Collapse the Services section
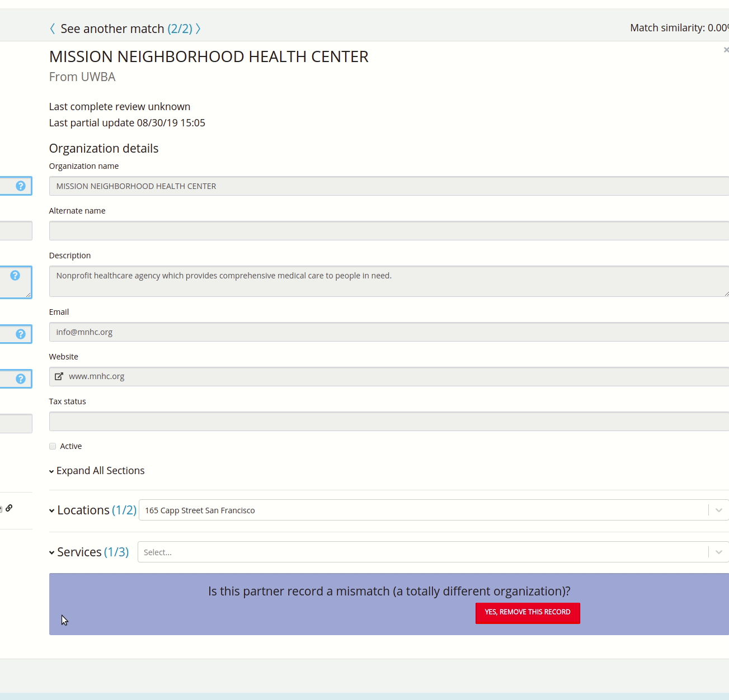The width and height of the screenshot is (729, 700). click(51, 552)
